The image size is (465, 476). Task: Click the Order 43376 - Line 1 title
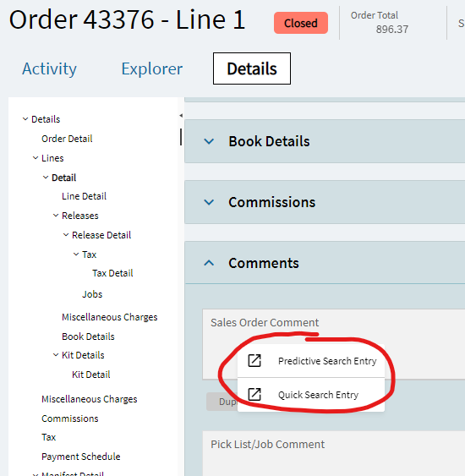coord(127,19)
